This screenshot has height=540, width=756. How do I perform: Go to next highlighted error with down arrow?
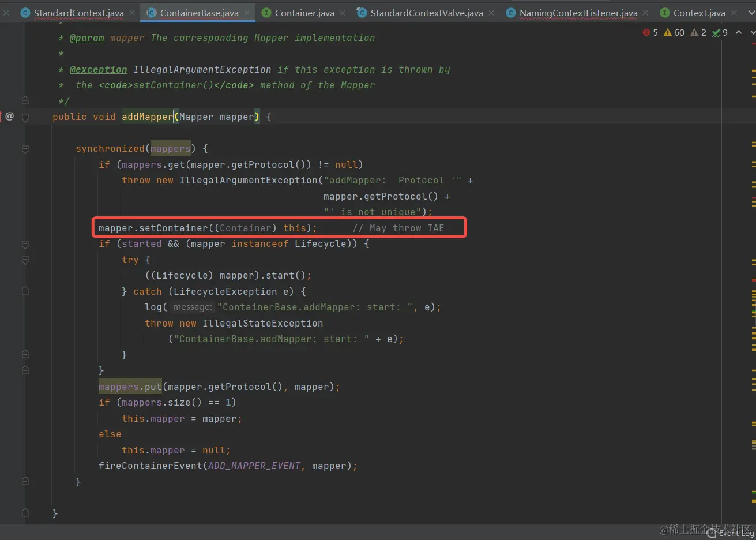click(753, 33)
